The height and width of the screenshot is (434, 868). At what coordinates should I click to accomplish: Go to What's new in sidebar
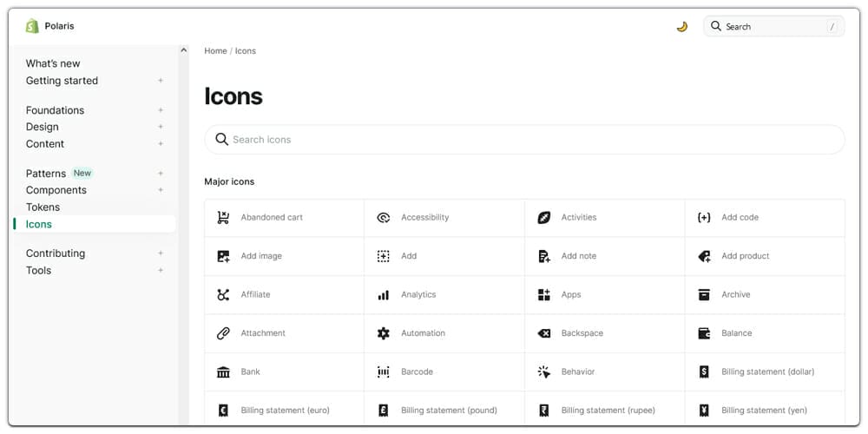point(53,63)
